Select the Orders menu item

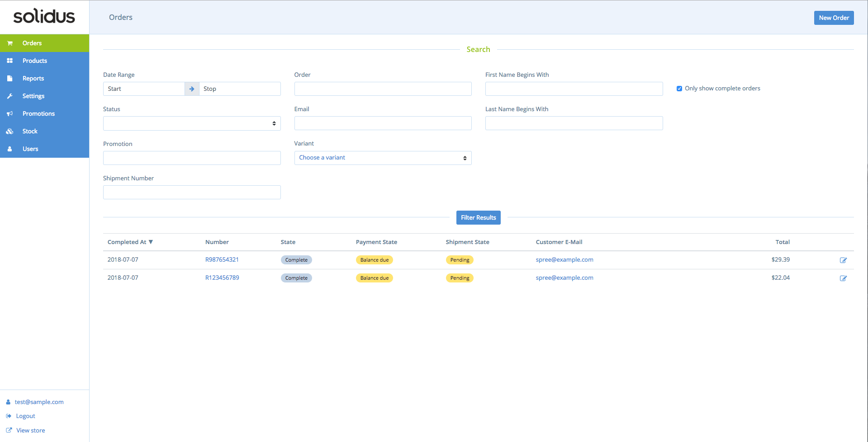[x=32, y=43]
